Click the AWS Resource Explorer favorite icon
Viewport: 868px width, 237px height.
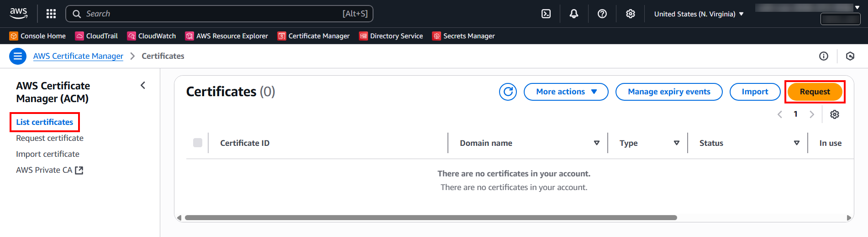coord(189,36)
